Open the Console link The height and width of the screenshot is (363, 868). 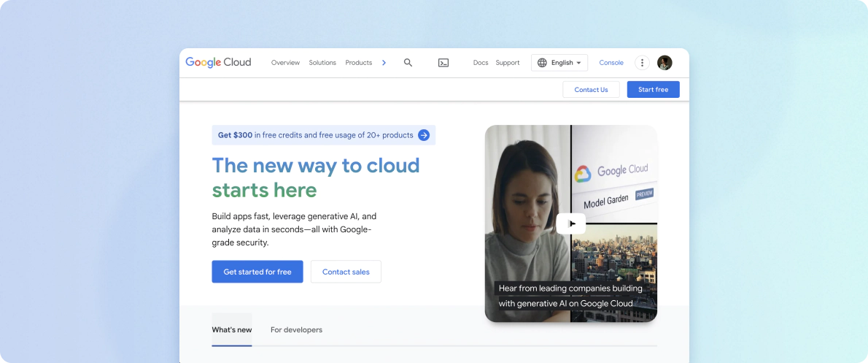611,63
